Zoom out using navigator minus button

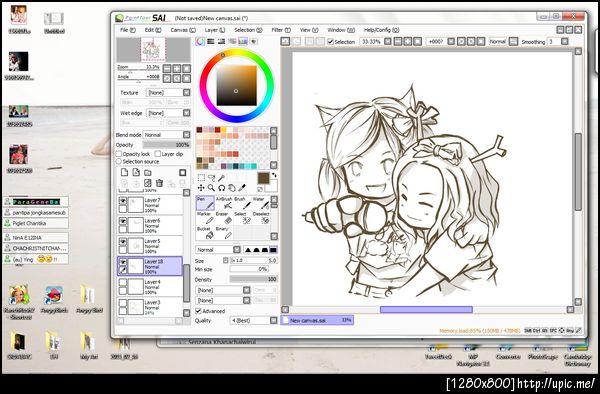click(167, 68)
